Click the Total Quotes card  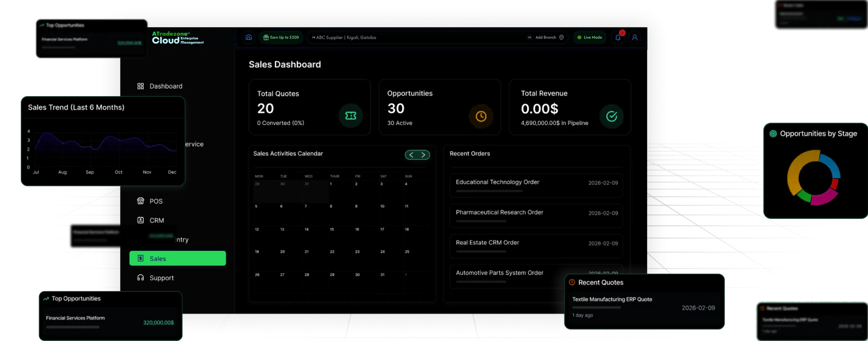click(x=310, y=107)
